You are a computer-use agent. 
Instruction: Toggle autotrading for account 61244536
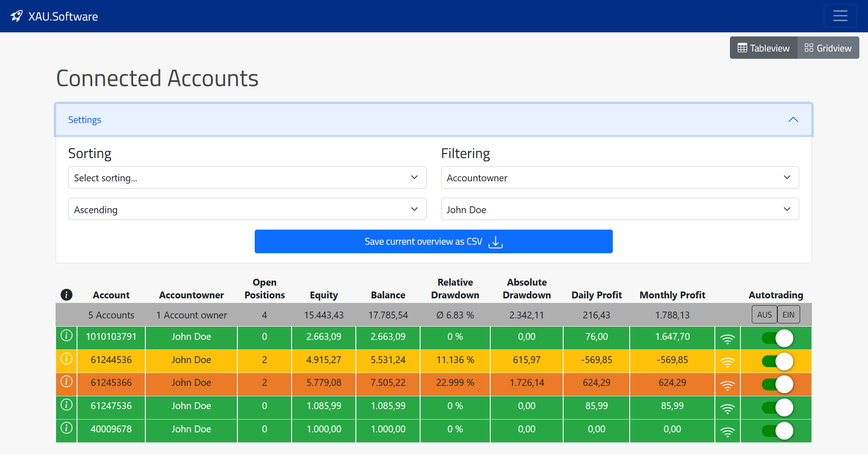click(777, 361)
